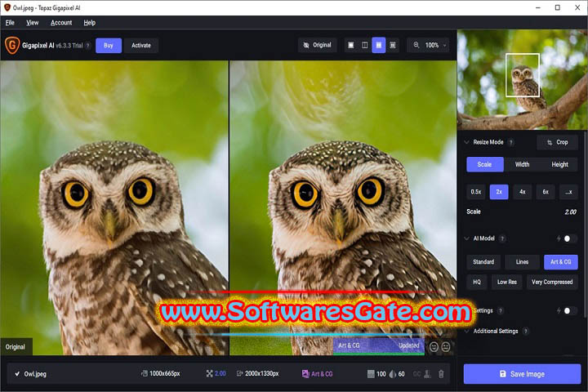
Task: Toggle the Settings auto switch
Action: click(569, 310)
